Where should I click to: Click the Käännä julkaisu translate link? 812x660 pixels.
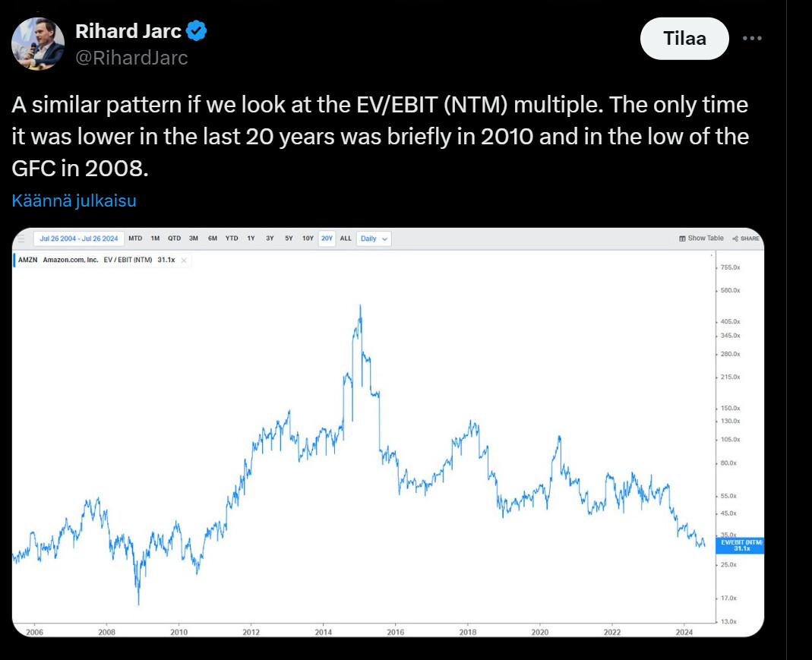click(x=74, y=201)
